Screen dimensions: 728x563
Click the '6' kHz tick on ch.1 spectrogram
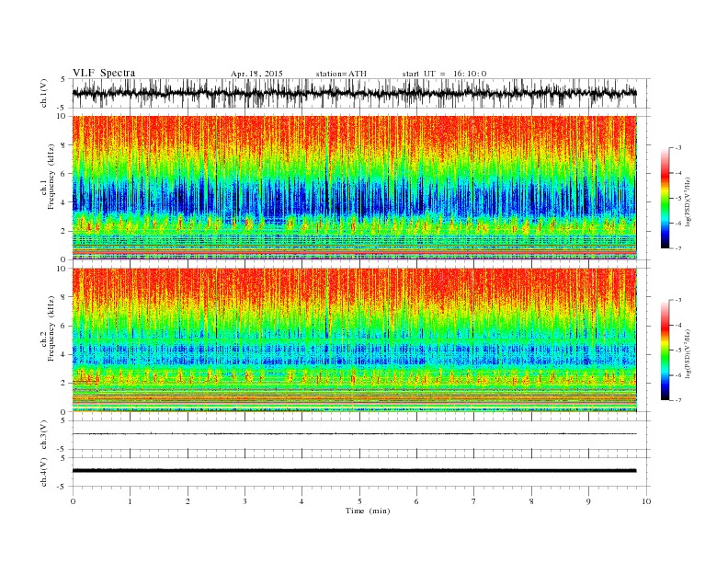[x=63, y=173]
